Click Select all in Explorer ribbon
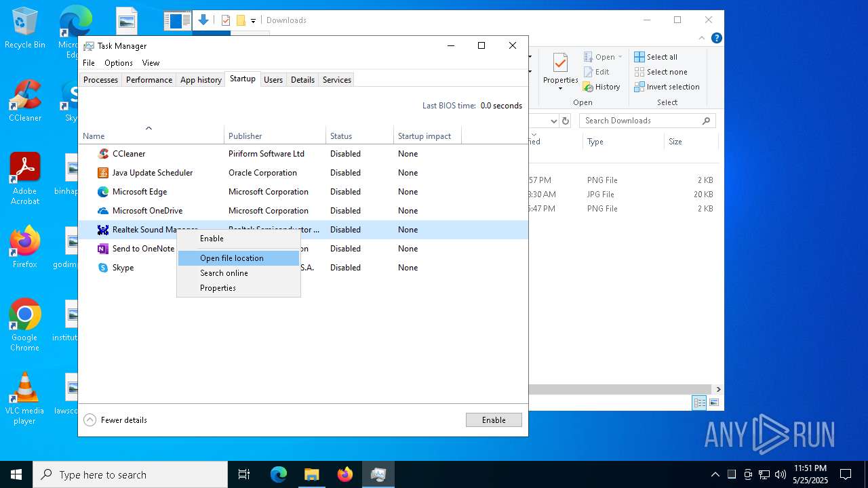This screenshot has height=488, width=868. point(656,57)
